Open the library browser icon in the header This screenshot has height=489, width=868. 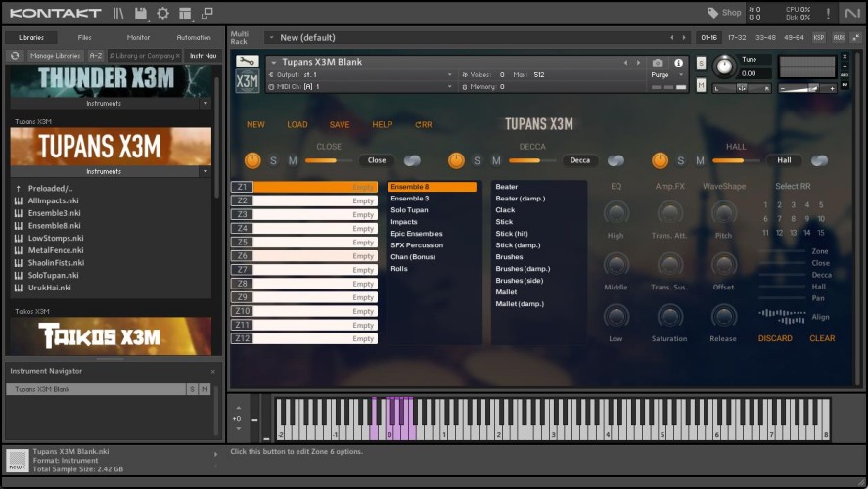click(118, 13)
